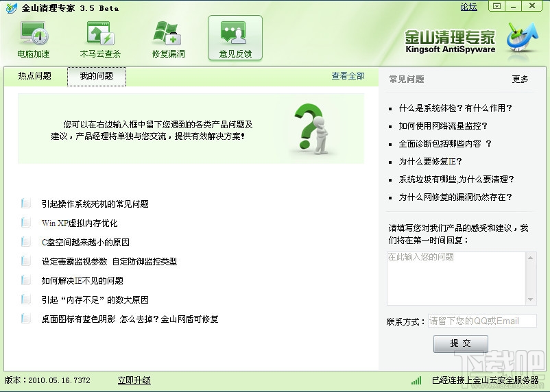Select the 意见反馈 feedback module

235,38
